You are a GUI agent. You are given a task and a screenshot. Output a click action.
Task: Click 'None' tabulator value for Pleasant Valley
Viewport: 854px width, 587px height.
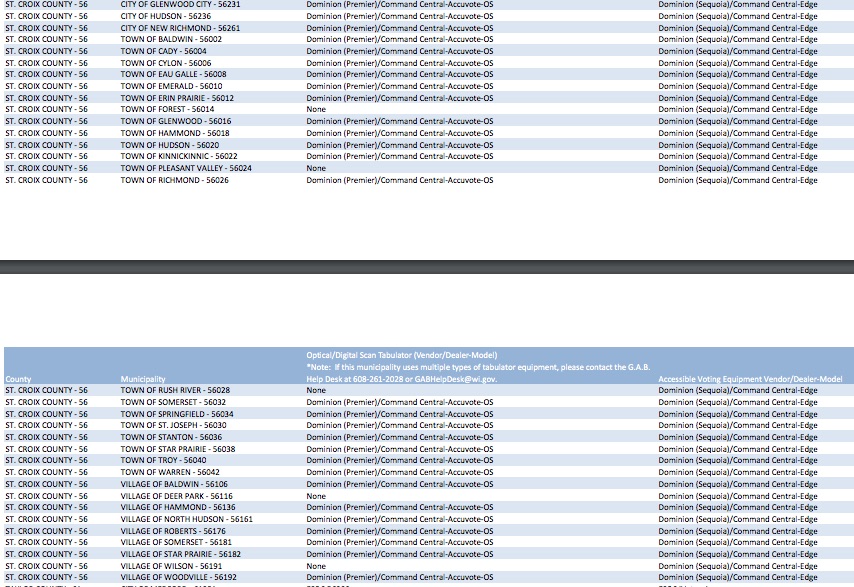(316, 168)
